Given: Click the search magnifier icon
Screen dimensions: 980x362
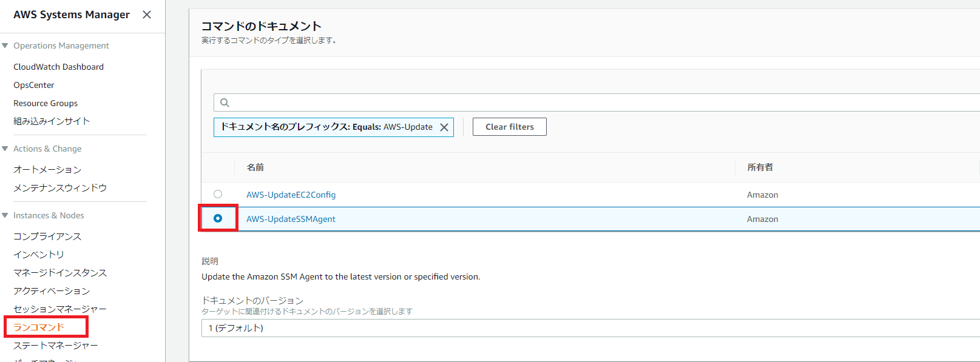Looking at the screenshot, I should (x=225, y=102).
